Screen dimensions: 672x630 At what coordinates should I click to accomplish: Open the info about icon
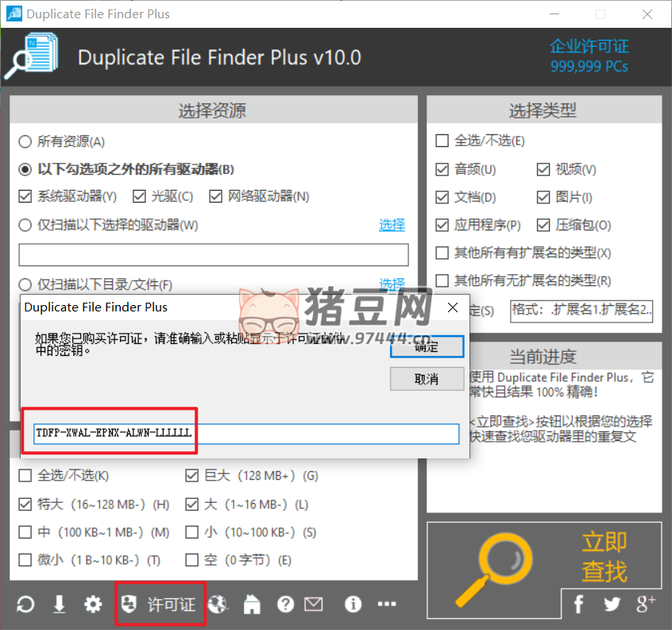coord(353,605)
